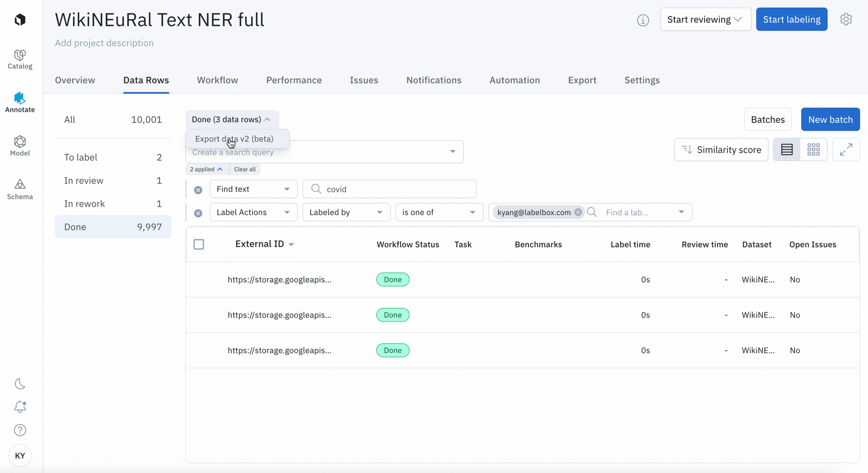Switch to list view toggle
The image size is (868, 473).
pos(787,150)
